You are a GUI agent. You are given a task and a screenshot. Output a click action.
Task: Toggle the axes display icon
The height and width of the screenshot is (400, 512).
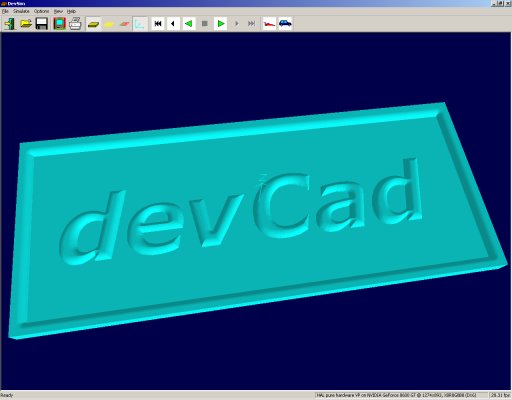click(140, 24)
